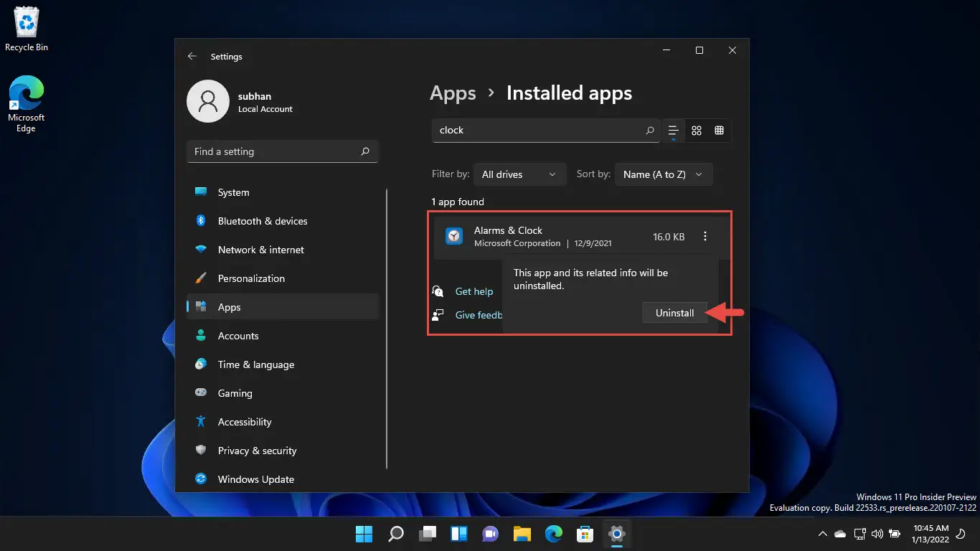Click the search magnifier in the apps search box
Screen dimensions: 980x551
(650, 131)
